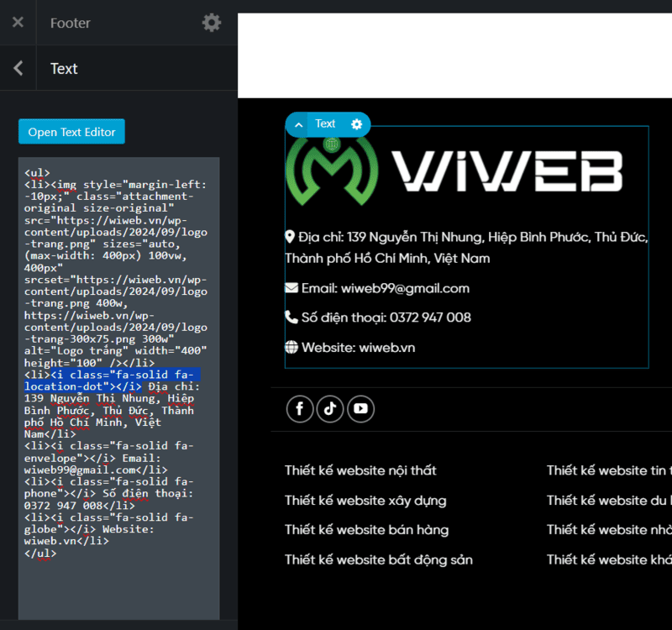The height and width of the screenshot is (630, 672).
Task: Open the YouTube social icon
Action: 361,409
